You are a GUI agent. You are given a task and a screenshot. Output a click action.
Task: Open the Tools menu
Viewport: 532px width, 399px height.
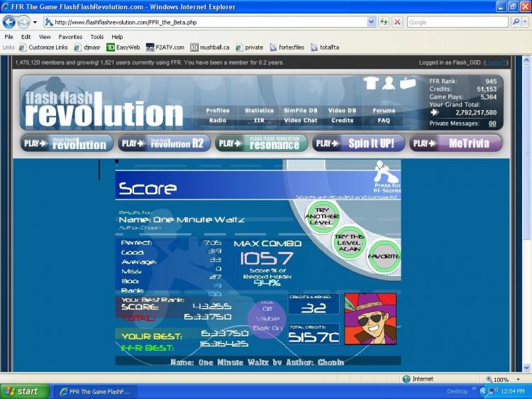pyautogui.click(x=96, y=37)
